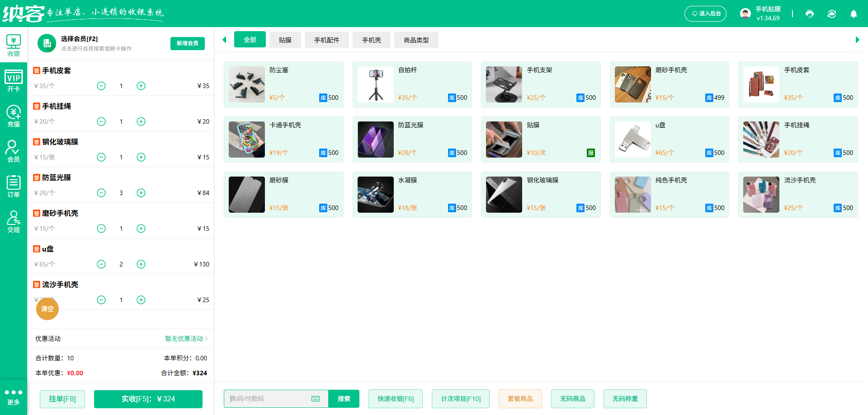Select the 手机壳 category tab
Viewport: 868px width, 415px height.
[372, 40]
